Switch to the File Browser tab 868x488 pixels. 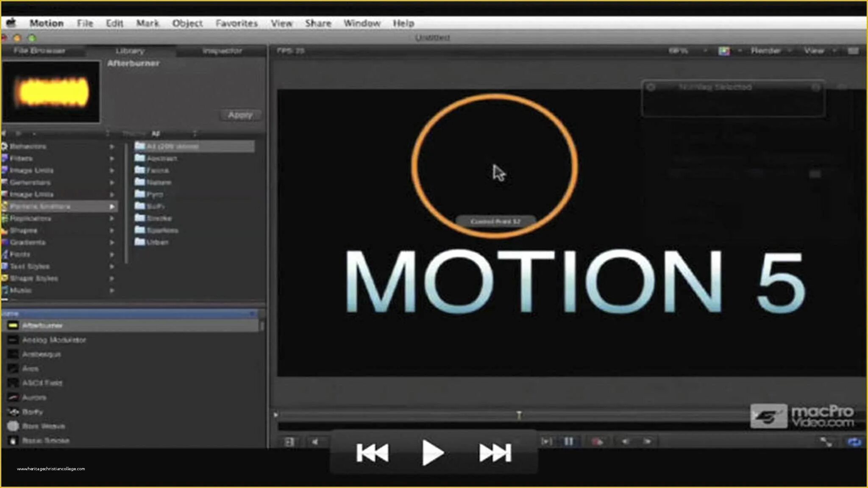tap(39, 51)
